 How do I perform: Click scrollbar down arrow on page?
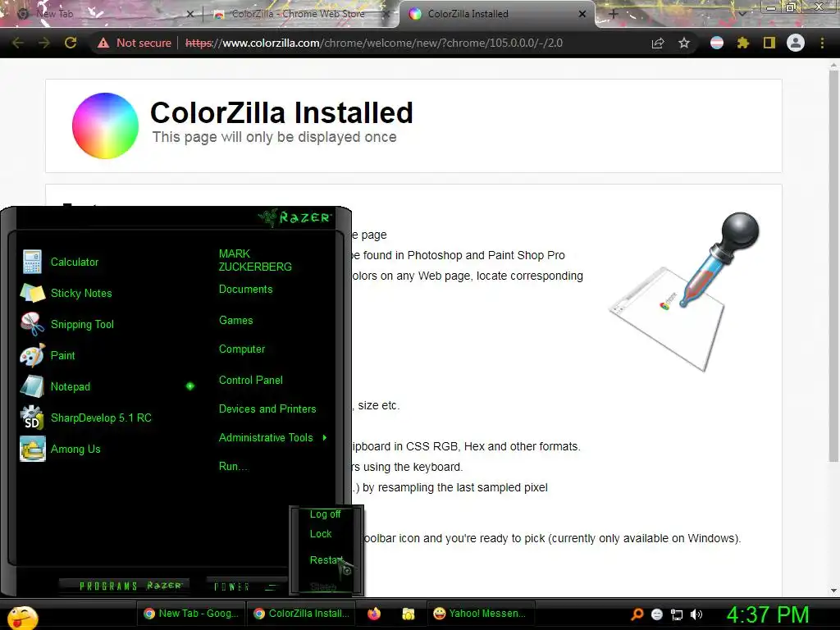click(833, 591)
